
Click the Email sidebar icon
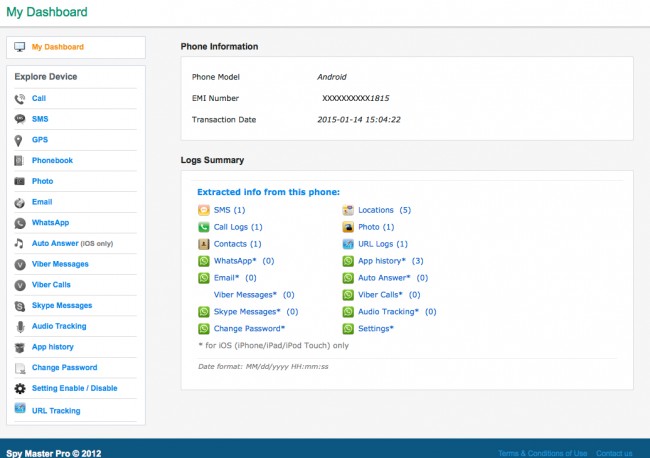[x=19, y=203]
